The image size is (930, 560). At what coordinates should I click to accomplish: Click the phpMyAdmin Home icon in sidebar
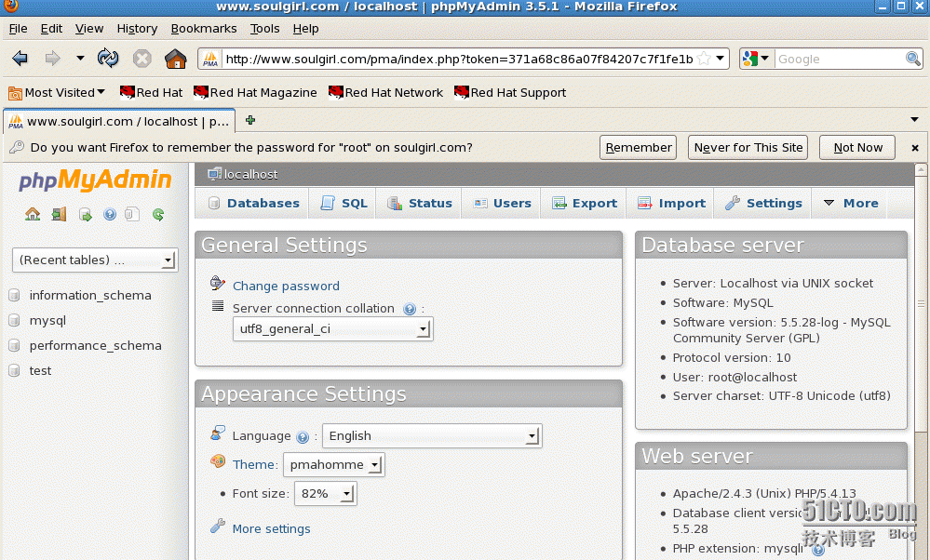33,215
